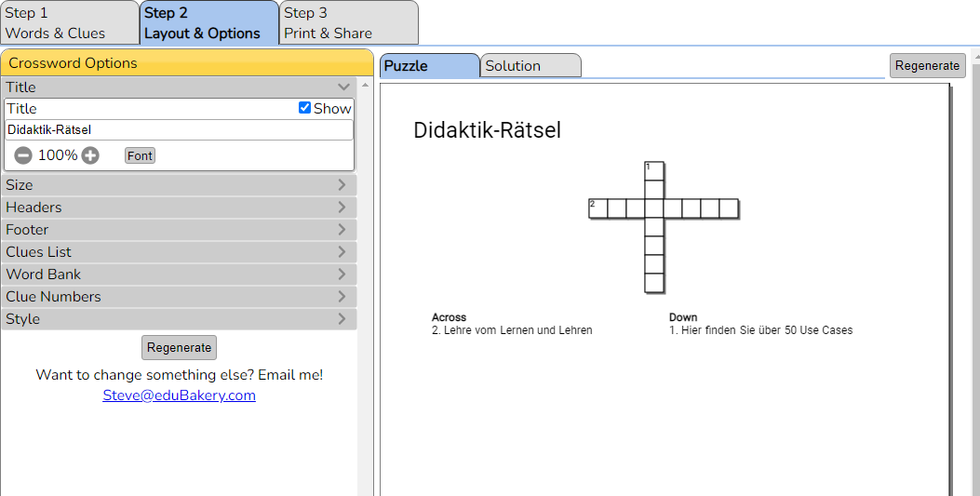
Task: Expand the Footer options section
Action: [179, 230]
